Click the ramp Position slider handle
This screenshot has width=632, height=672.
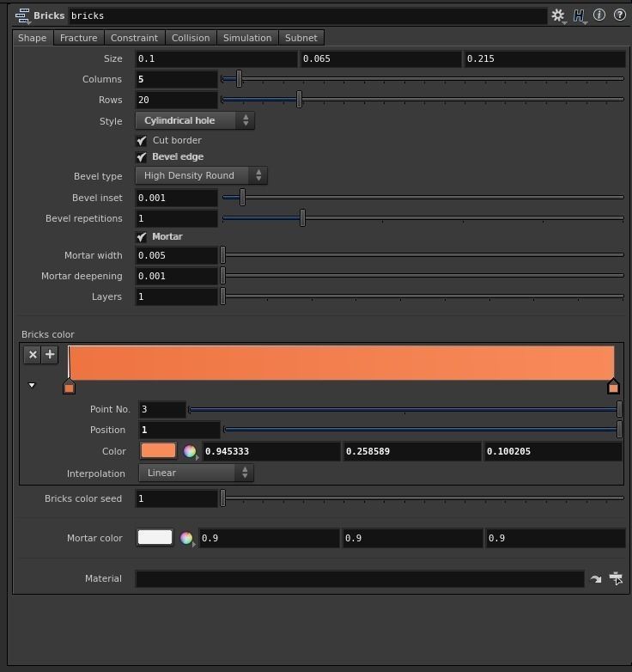point(619,430)
